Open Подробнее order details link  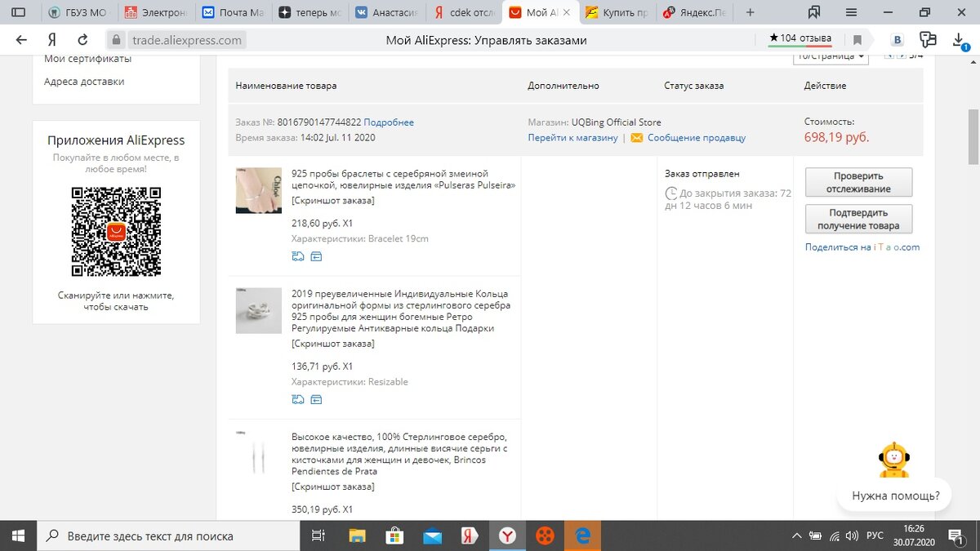(x=389, y=122)
